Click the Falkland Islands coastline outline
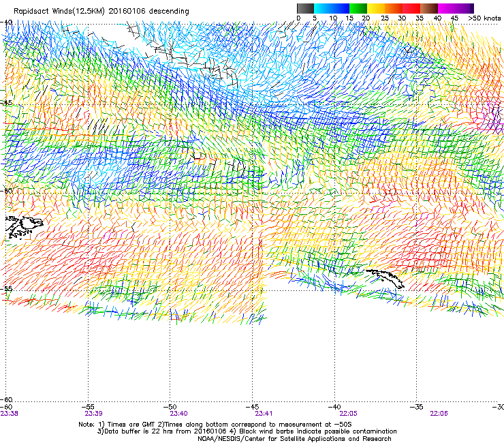This screenshot has height=443, width=504. (24, 227)
